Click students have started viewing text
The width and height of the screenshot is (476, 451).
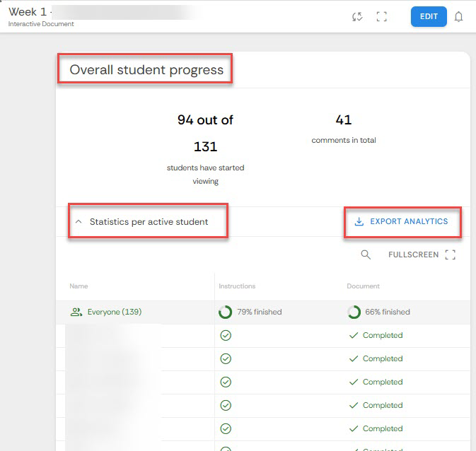click(x=206, y=175)
